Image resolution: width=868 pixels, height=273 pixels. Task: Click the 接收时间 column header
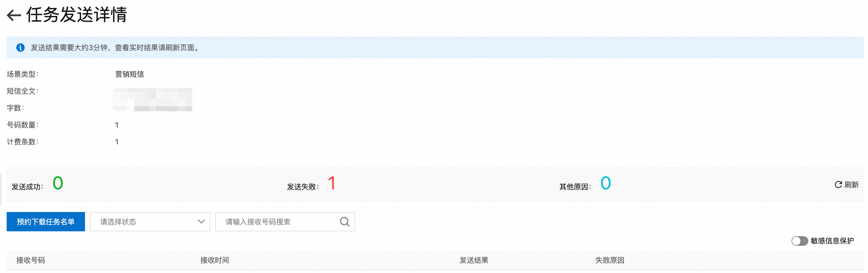tap(215, 260)
